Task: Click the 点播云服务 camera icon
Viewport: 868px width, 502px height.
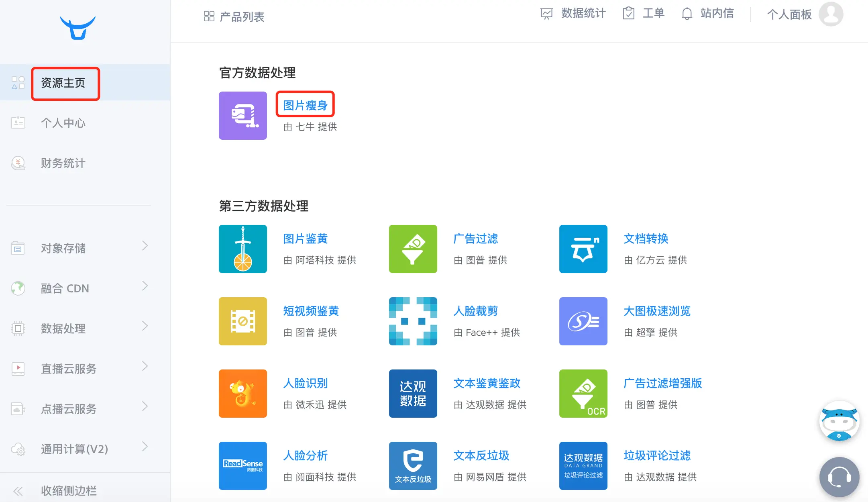Action: point(18,409)
